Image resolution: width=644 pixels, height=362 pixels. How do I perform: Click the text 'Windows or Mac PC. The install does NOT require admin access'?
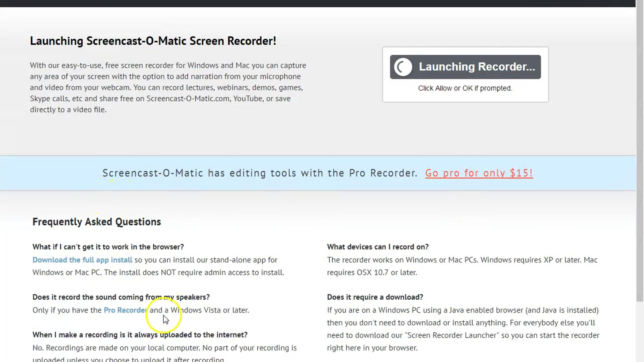(141, 273)
